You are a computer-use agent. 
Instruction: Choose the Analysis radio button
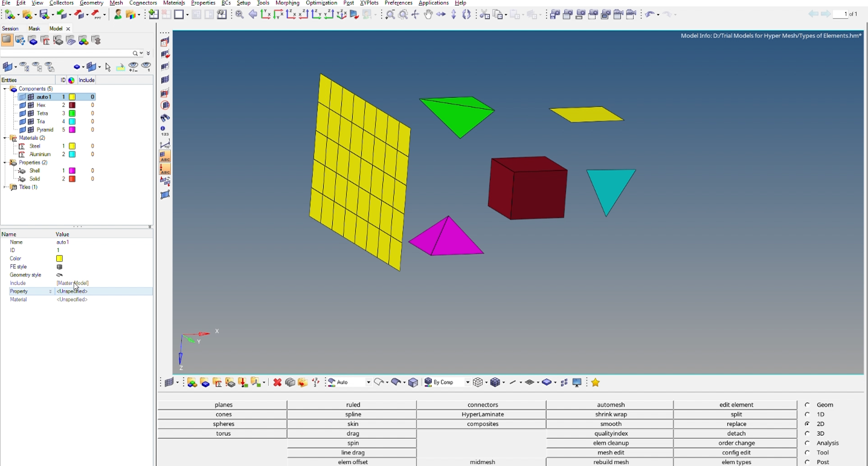point(808,443)
